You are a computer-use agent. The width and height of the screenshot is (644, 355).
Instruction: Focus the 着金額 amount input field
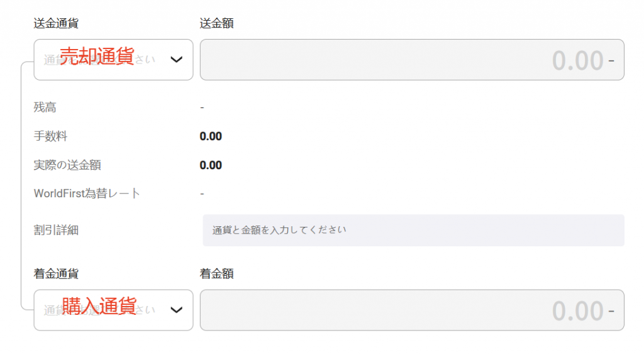coord(412,310)
